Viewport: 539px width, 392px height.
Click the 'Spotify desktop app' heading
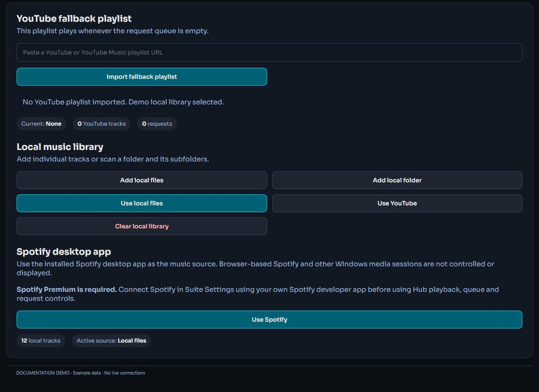(x=64, y=252)
